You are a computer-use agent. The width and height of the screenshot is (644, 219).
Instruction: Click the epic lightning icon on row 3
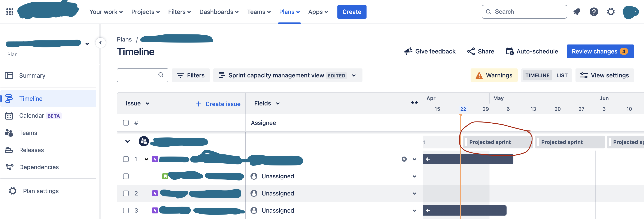coord(155,210)
